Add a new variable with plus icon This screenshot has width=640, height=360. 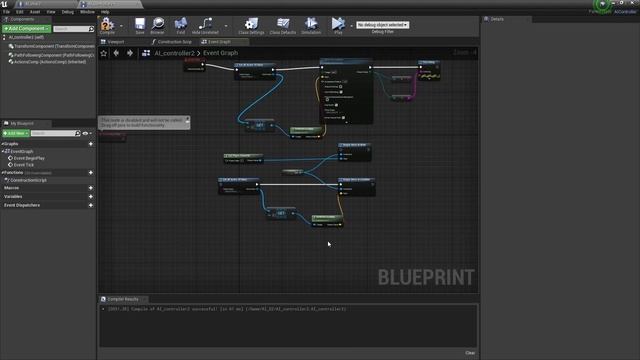pyautogui.click(x=91, y=197)
